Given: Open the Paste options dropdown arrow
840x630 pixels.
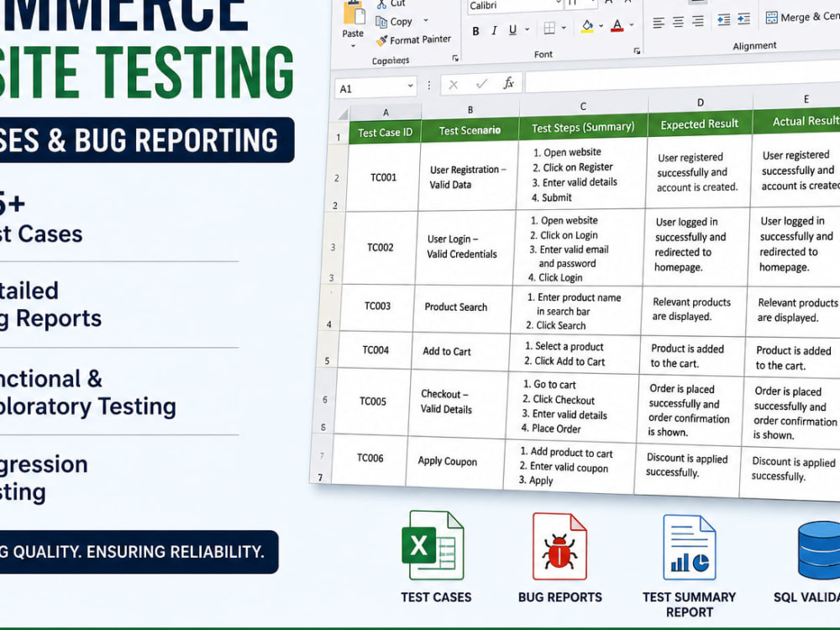Looking at the screenshot, I should pyautogui.click(x=353, y=46).
